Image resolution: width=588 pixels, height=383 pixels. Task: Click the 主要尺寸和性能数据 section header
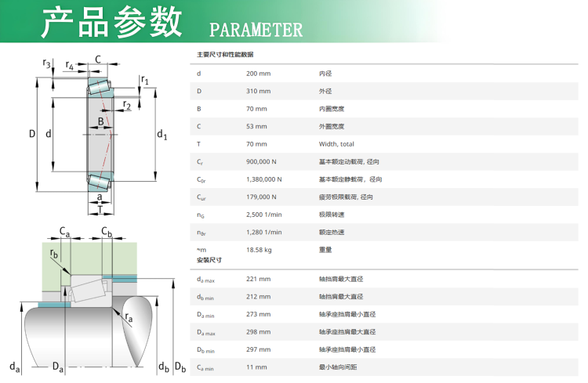tap(224, 55)
